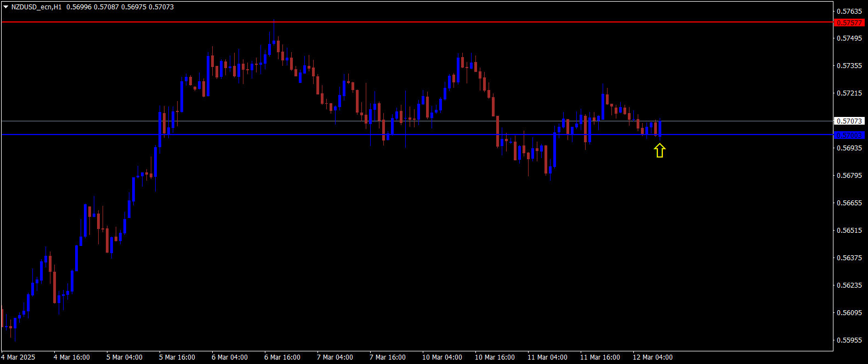Click the 0.56655 price scale value
This screenshot has width=868, height=364.
pyautogui.click(x=849, y=203)
